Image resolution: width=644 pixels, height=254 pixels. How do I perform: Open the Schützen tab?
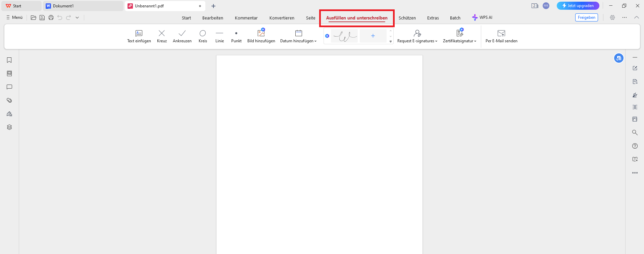tap(407, 18)
